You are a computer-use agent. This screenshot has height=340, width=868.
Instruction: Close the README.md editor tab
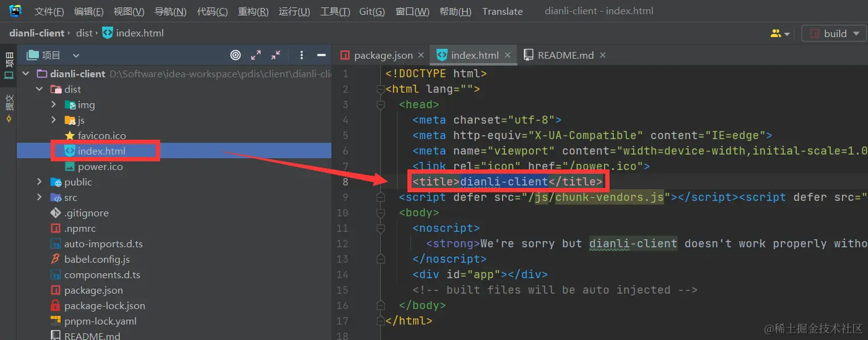(x=603, y=55)
